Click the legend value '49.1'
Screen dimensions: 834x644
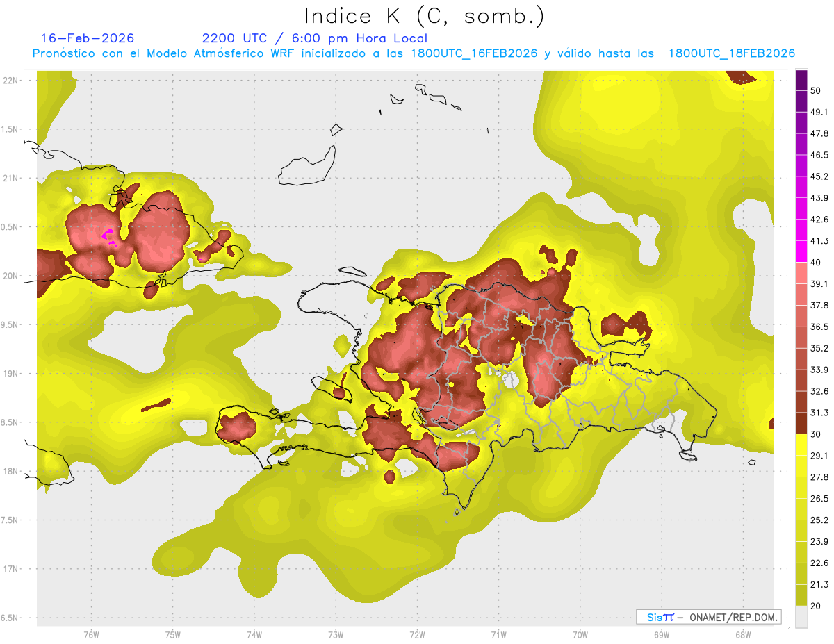(x=819, y=112)
